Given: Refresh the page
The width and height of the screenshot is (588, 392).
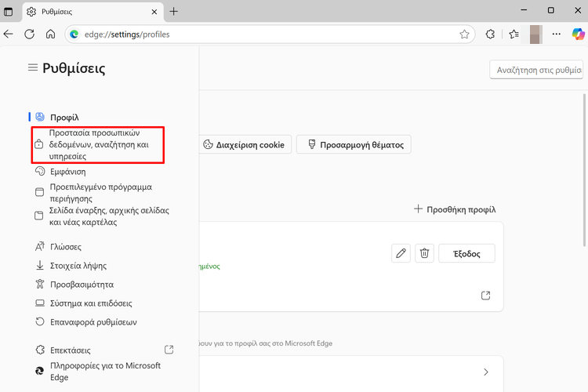Looking at the screenshot, I should tap(29, 34).
